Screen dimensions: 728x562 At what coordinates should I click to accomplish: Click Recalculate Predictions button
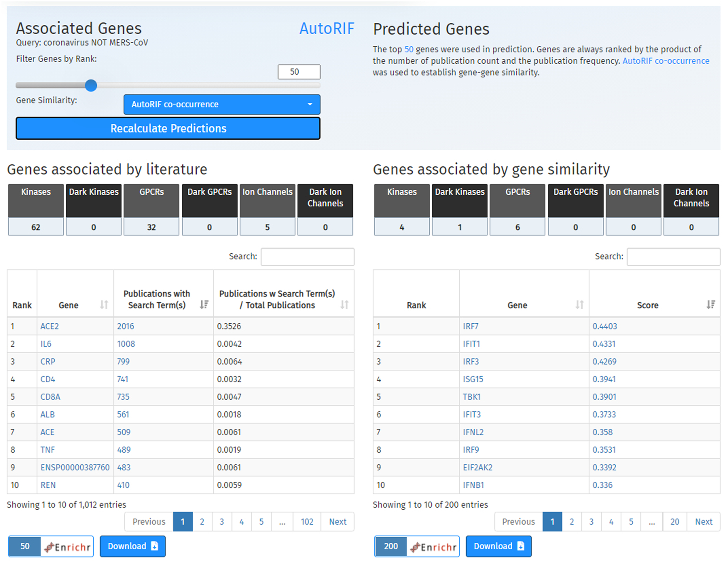click(168, 129)
